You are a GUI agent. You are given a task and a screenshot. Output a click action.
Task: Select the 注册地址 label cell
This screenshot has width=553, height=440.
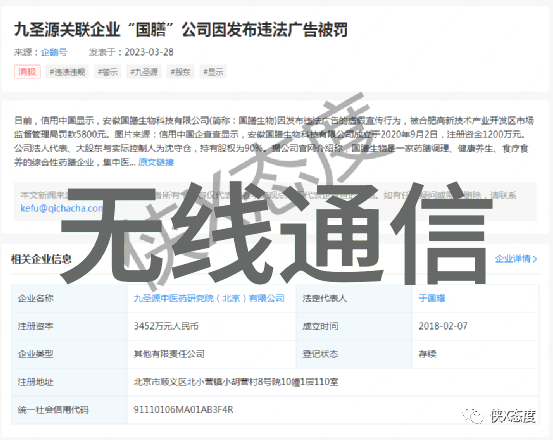(x=69, y=382)
